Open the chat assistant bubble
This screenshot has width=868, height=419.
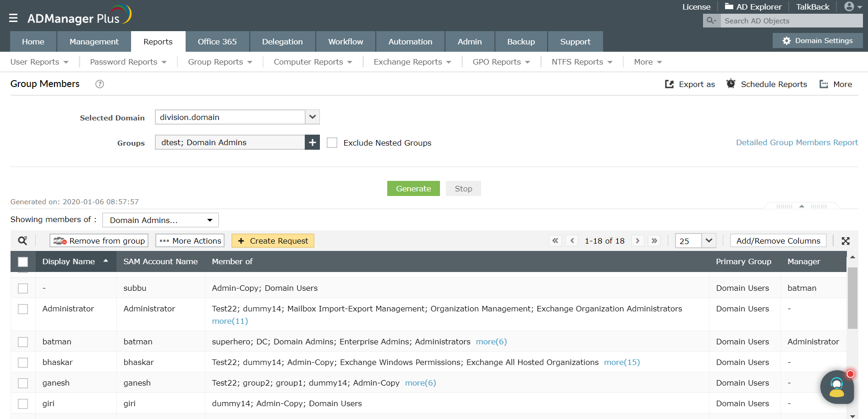837,387
